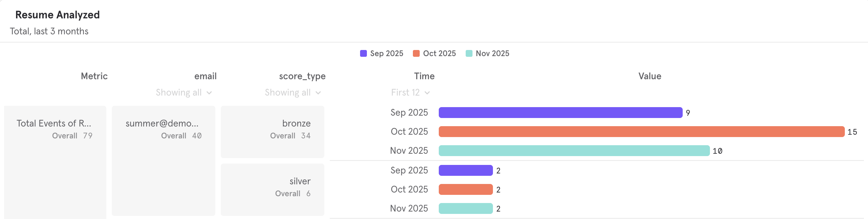Click the Metric column header
Image resolution: width=868 pixels, height=219 pixels.
point(94,76)
